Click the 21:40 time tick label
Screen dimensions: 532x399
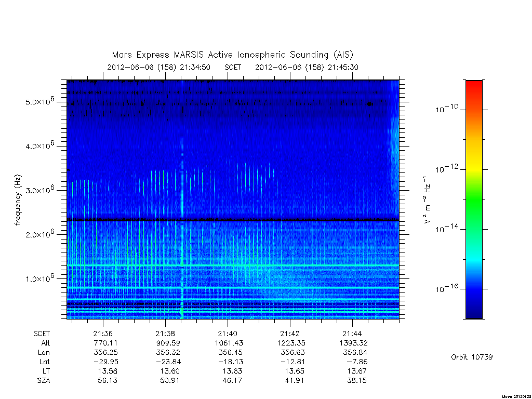pyautogui.click(x=228, y=334)
